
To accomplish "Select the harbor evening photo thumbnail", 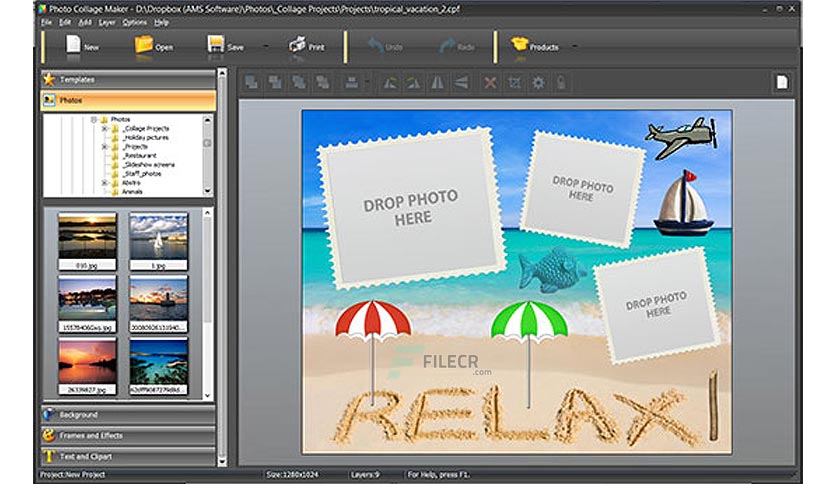I will (87, 304).
